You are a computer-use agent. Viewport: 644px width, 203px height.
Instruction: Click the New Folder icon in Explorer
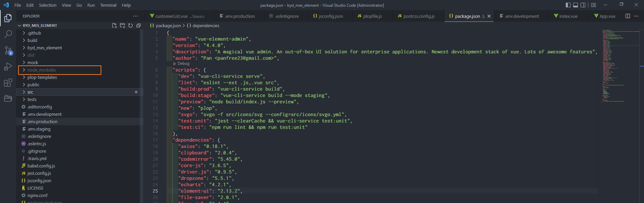pyautogui.click(x=122, y=26)
